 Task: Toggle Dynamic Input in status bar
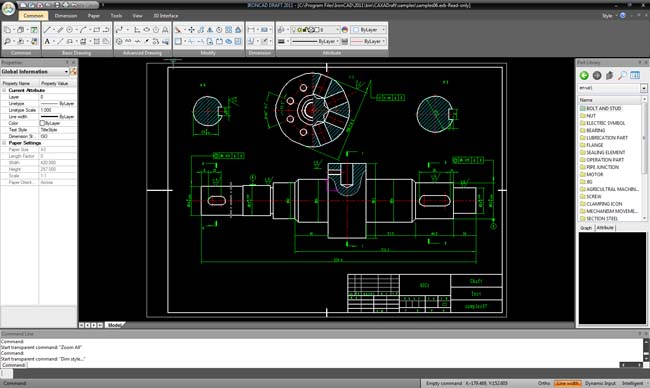(x=600, y=383)
